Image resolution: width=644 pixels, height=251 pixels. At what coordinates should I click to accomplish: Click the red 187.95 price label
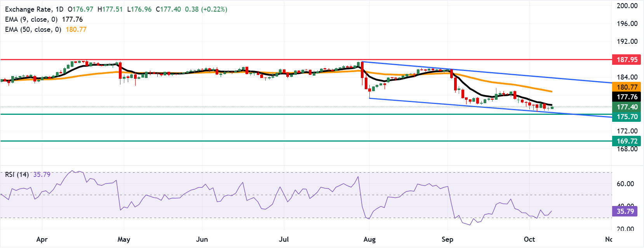pos(627,60)
